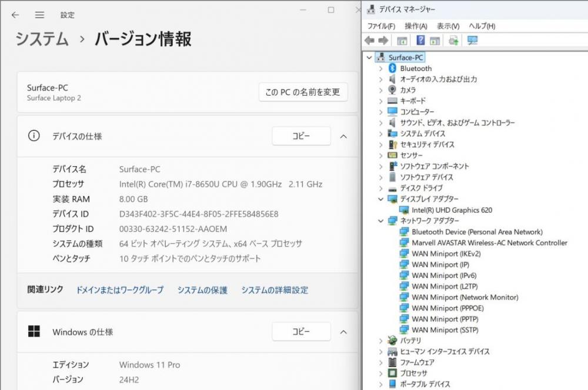Click the processor category icon プロセッサ
Viewport: 588px width, 390px height.
[392, 373]
